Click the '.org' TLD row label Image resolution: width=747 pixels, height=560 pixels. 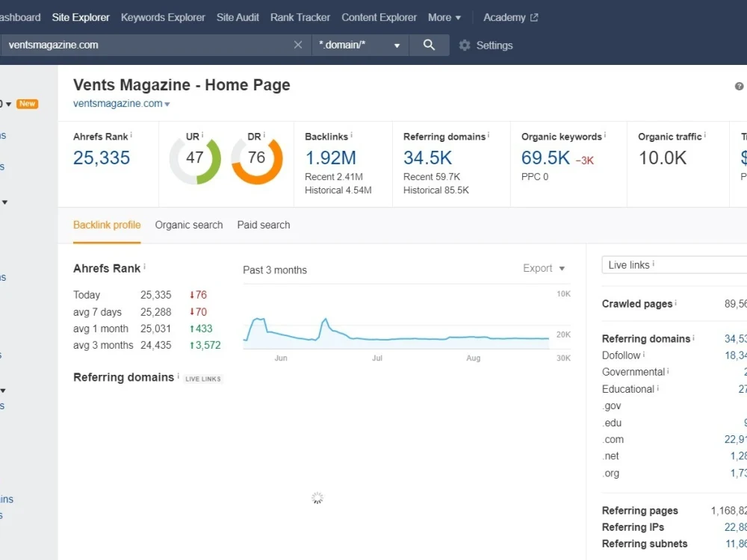pyautogui.click(x=611, y=473)
